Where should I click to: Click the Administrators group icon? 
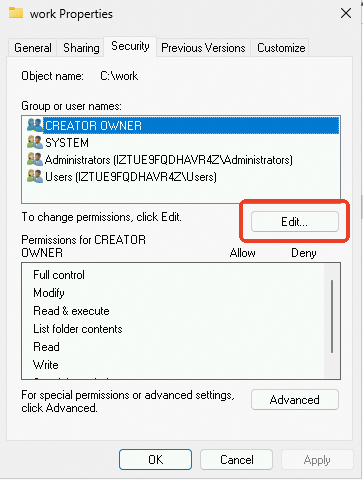pos(35,159)
